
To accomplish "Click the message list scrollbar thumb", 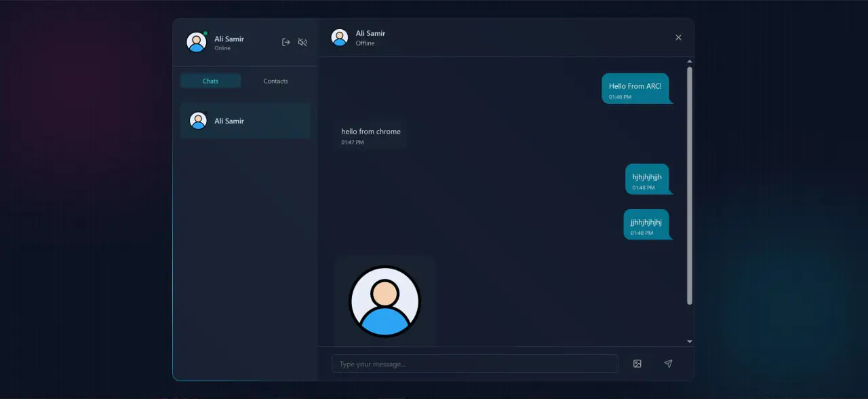I will [x=690, y=183].
